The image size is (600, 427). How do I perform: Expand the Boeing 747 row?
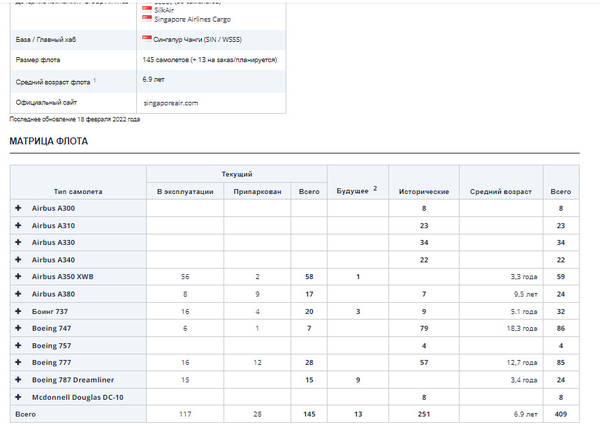[18, 328]
